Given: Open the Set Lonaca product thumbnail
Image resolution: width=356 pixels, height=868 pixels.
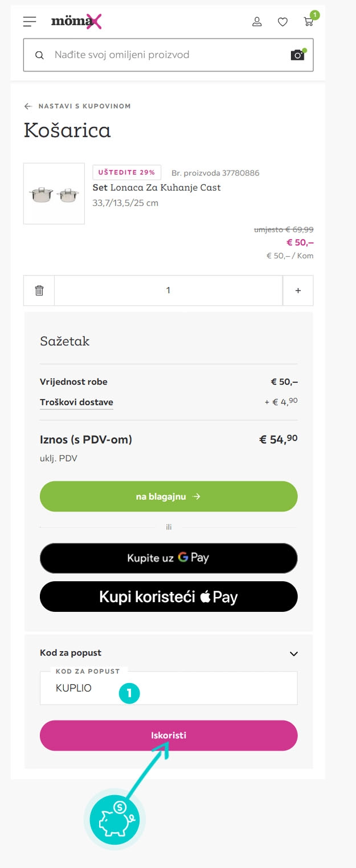Looking at the screenshot, I should 54,194.
